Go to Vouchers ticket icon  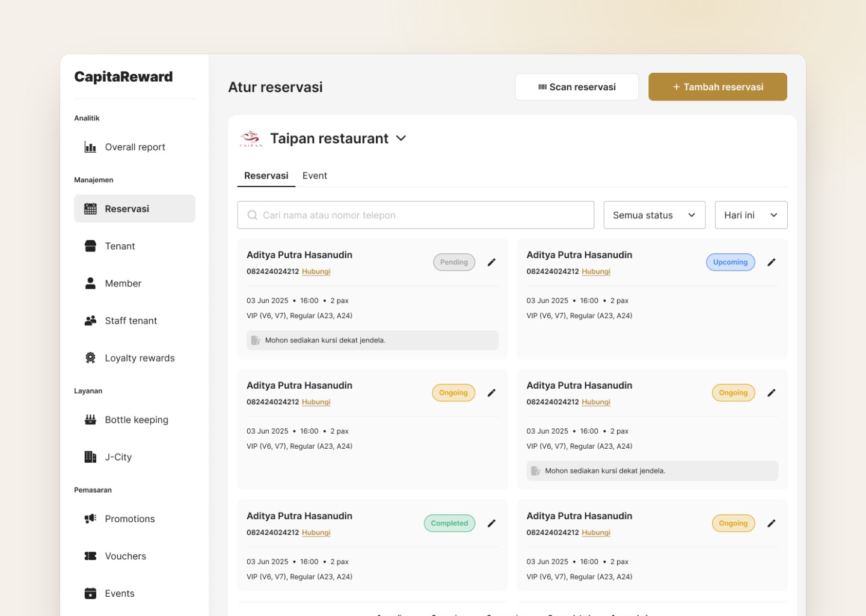coord(90,556)
